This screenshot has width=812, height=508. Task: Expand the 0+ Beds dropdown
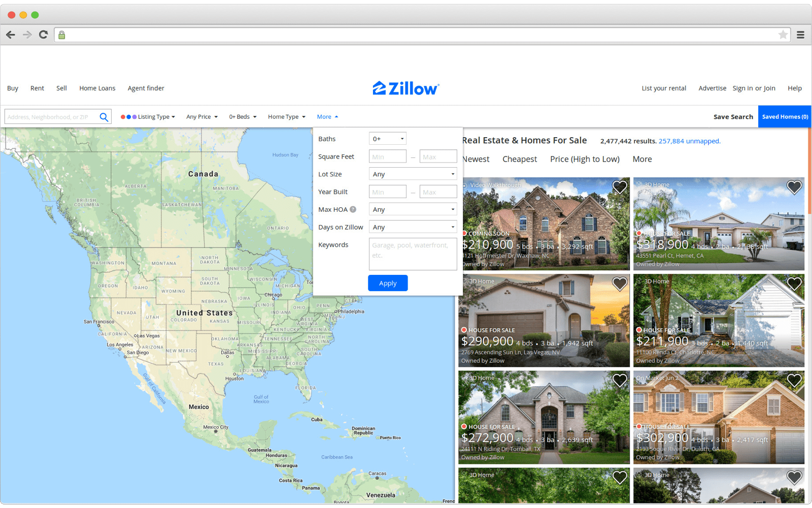point(243,117)
